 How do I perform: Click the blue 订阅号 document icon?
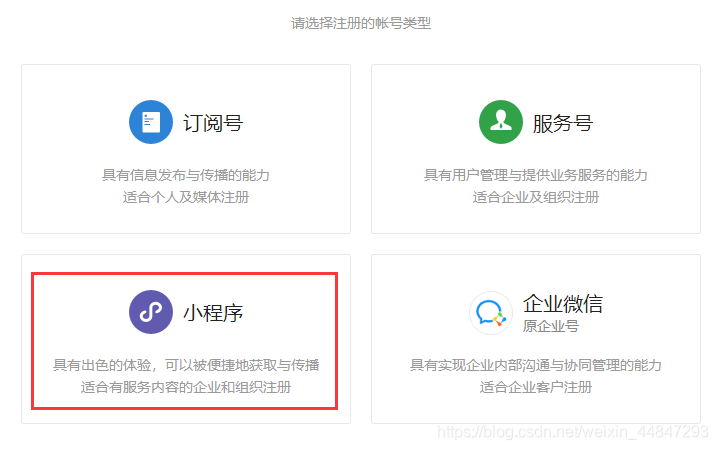(151, 122)
